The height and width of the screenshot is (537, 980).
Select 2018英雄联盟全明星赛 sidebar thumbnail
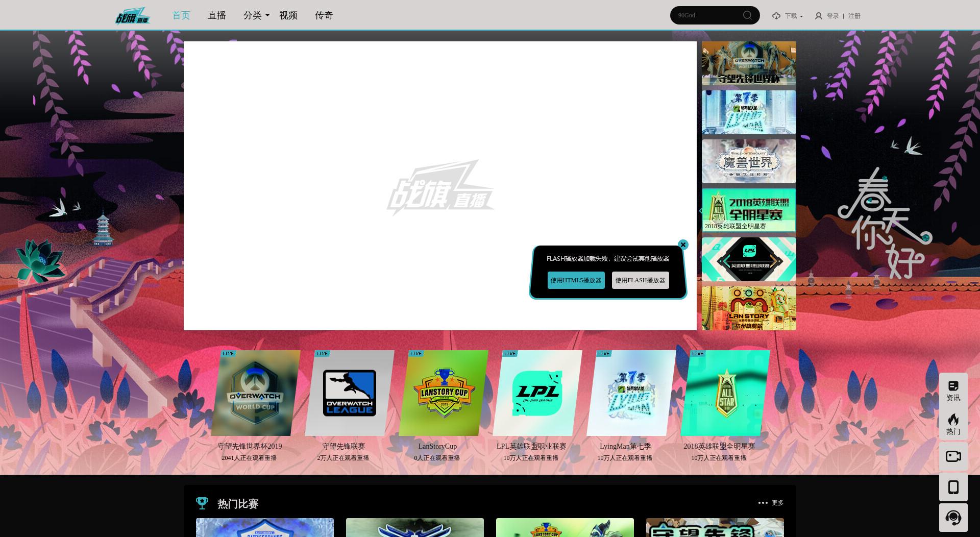pos(749,210)
